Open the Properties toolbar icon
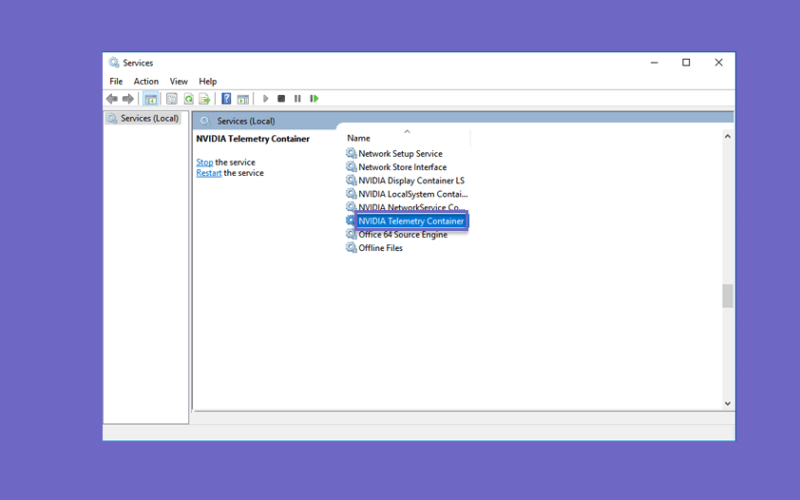800x500 pixels. pos(172,98)
